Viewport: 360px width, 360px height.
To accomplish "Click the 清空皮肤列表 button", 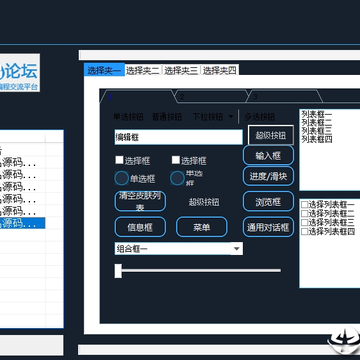I will pyautogui.click(x=140, y=201).
